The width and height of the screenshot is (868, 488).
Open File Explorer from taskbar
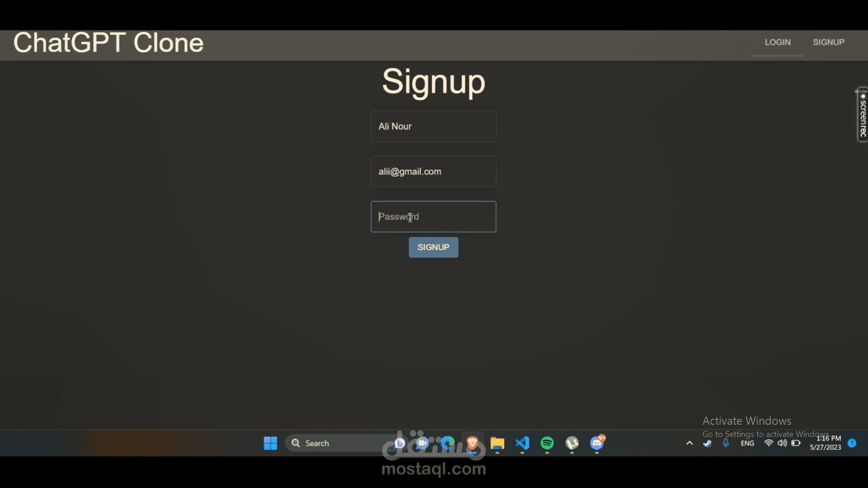tap(497, 443)
